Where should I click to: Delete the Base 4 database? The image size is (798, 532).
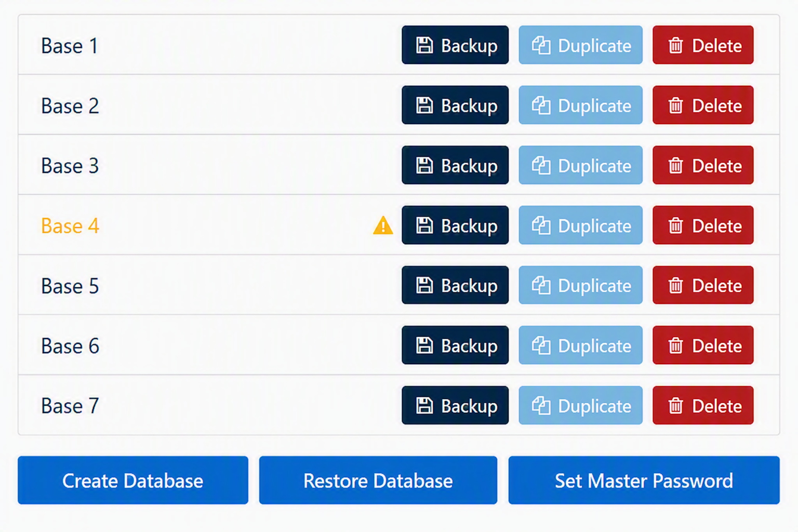tap(703, 225)
